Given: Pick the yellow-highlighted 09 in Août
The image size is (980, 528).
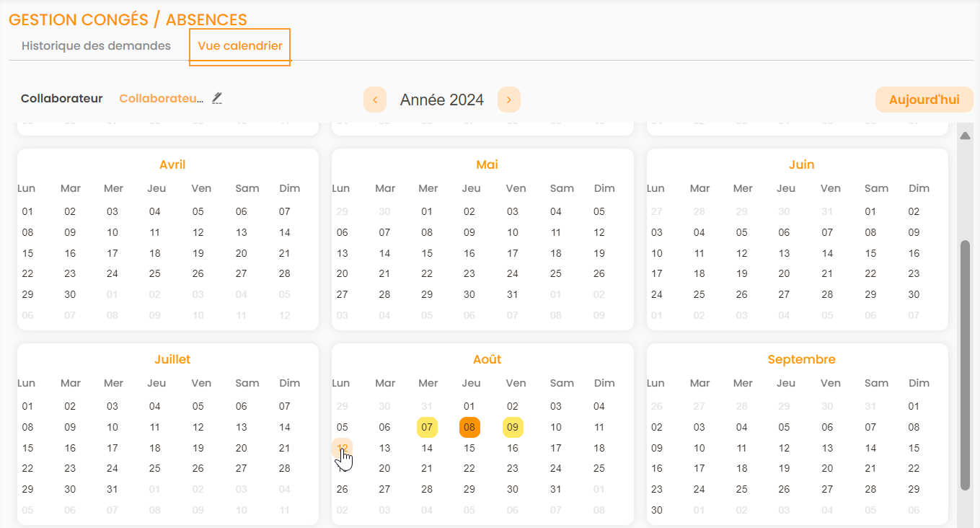Looking at the screenshot, I should point(513,428).
